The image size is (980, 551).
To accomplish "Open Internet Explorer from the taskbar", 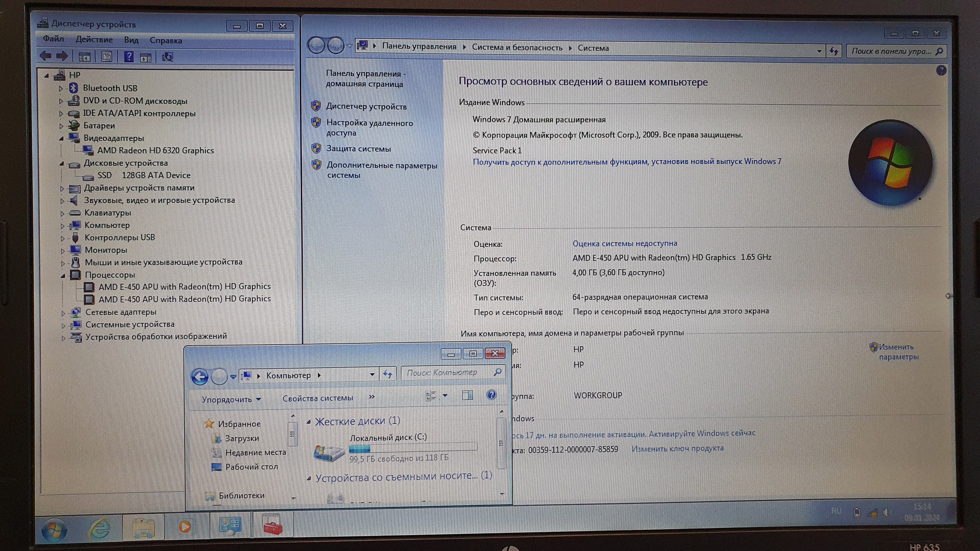I will (100, 528).
